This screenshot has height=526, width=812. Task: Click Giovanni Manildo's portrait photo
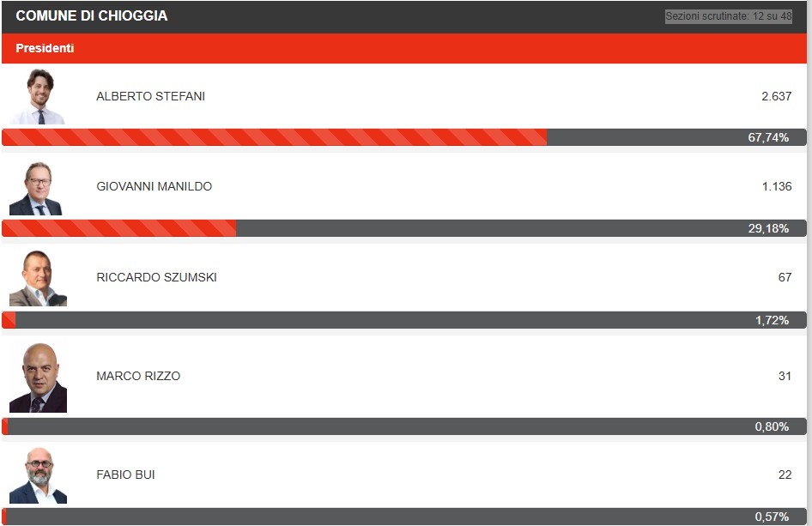click(37, 188)
